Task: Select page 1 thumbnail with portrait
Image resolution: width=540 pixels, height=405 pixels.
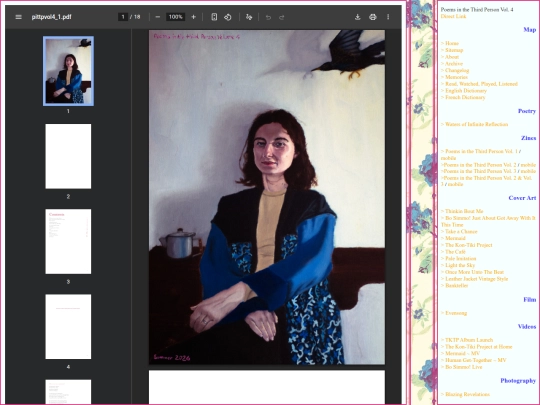Action: (68, 71)
